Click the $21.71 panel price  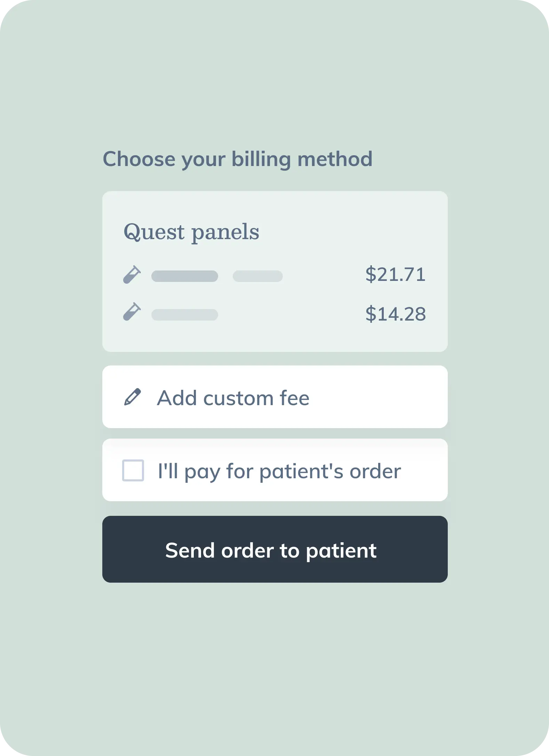pos(396,274)
